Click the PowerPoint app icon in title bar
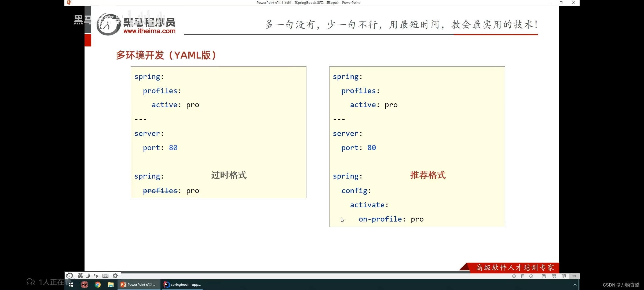Image resolution: width=644 pixels, height=290 pixels. tap(69, 3)
